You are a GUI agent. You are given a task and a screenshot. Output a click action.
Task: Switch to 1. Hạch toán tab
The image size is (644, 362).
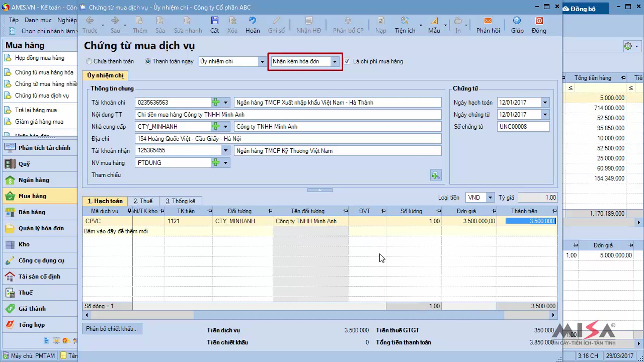(105, 201)
